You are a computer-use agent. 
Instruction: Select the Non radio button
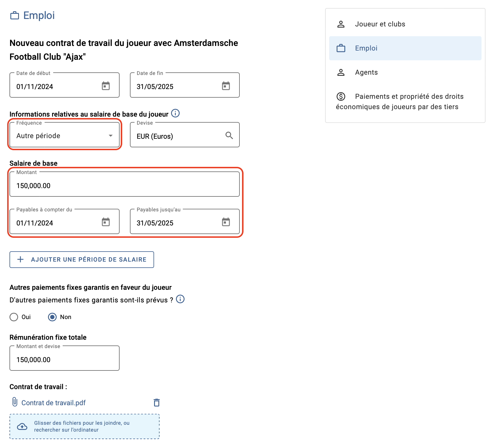pyautogui.click(x=52, y=317)
